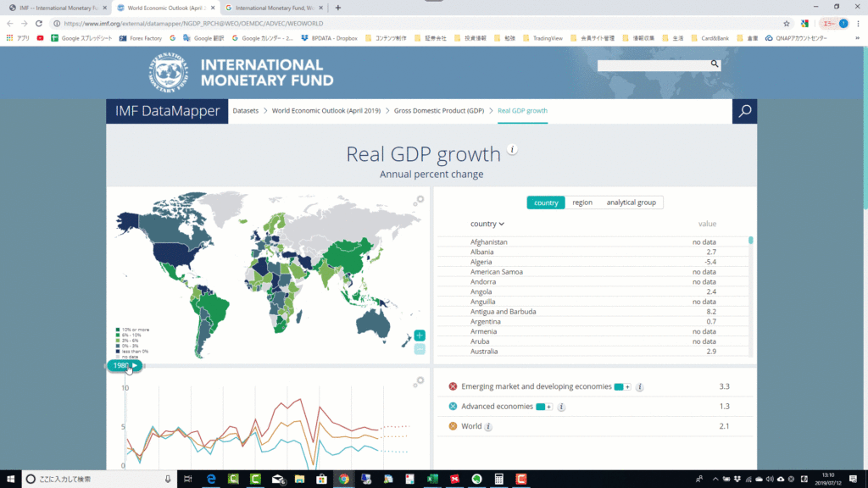868x488 pixels.
Task: Show info about Real GDP growth
Action: (512, 149)
